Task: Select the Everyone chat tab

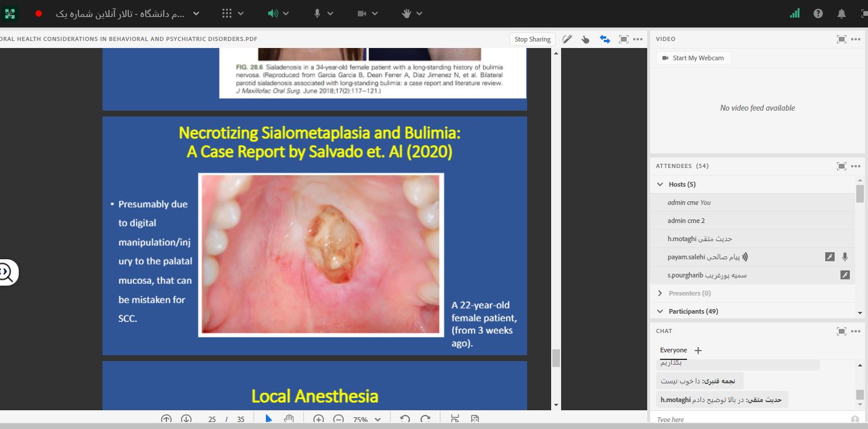Action: point(673,350)
